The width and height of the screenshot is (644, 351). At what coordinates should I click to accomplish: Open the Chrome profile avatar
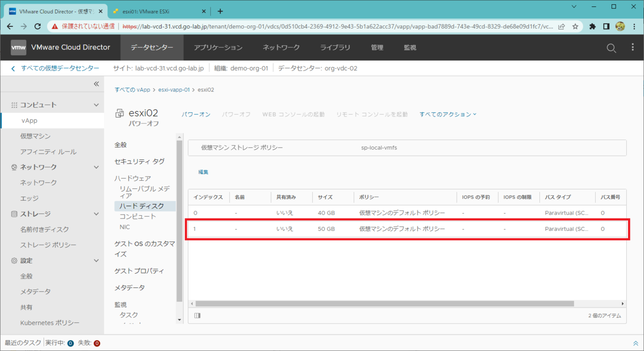620,26
